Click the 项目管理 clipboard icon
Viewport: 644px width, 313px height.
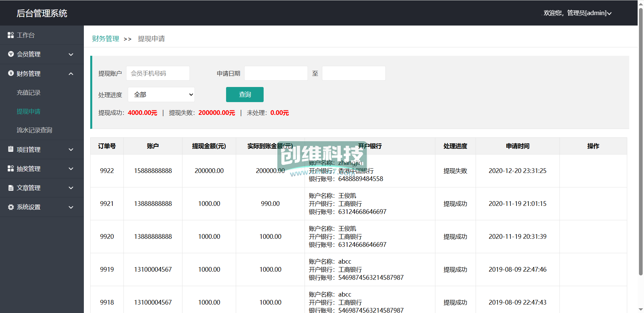coord(11,149)
